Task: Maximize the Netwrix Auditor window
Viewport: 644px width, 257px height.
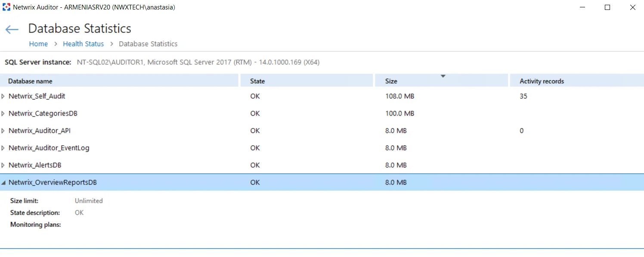Action: tap(607, 7)
